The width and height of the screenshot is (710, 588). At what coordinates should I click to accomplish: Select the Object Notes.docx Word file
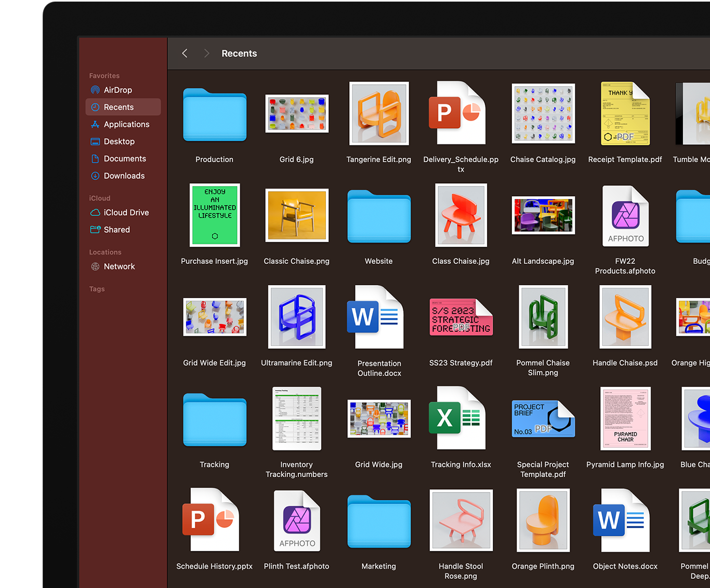621,520
